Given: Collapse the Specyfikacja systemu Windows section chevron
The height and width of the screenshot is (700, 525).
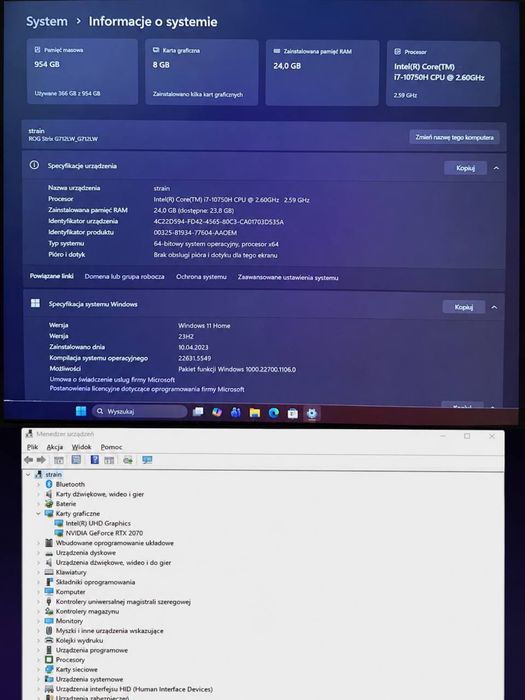Looking at the screenshot, I should coord(494,307).
